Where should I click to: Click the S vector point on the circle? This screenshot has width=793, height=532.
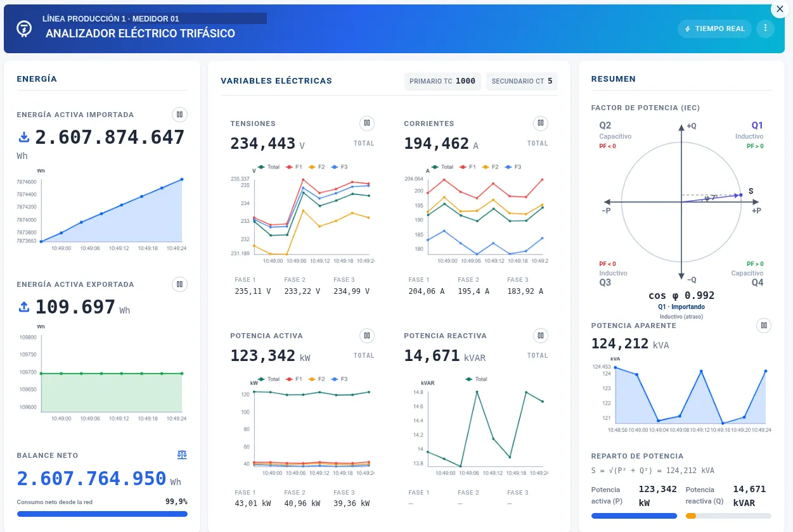(x=740, y=195)
